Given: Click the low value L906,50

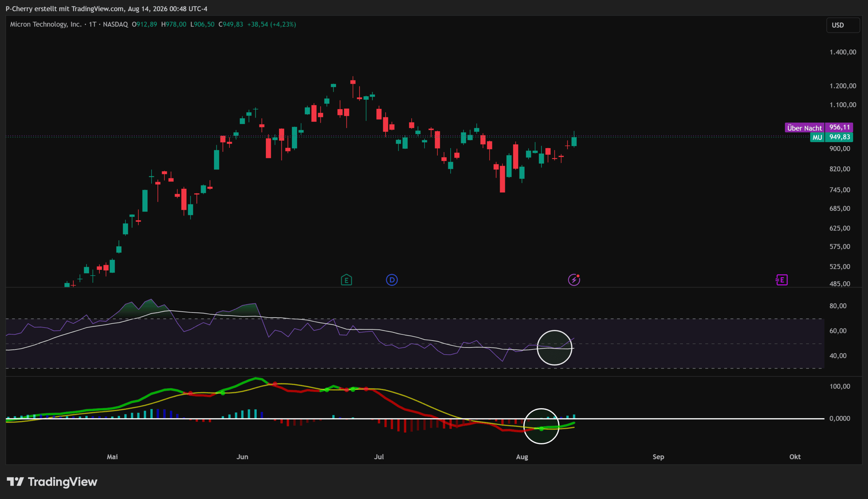Looking at the screenshot, I should point(202,24).
